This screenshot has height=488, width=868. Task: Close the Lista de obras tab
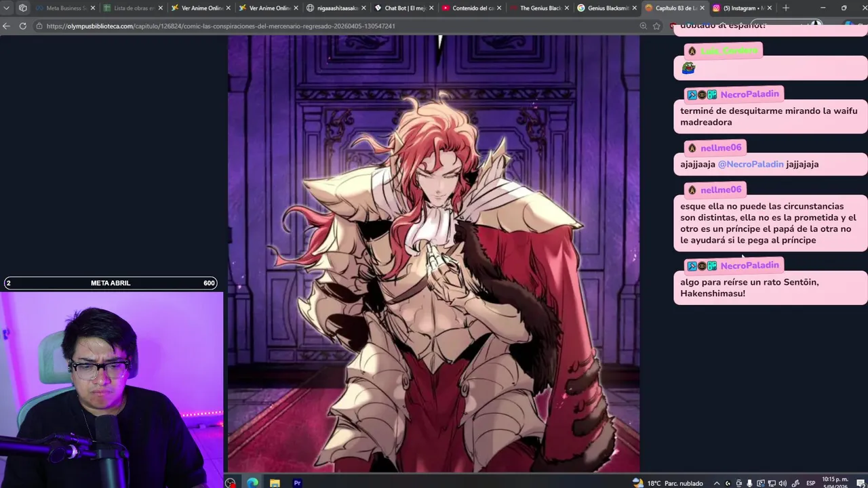coord(160,8)
